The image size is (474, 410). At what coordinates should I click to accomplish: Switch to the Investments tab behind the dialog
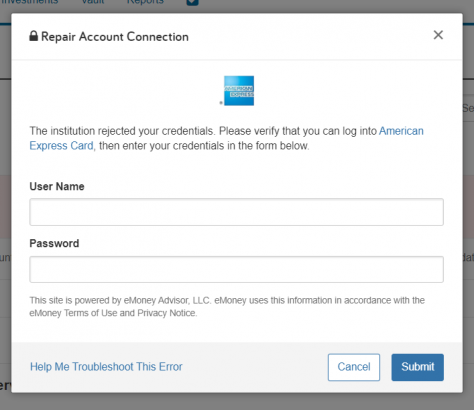(x=30, y=2)
